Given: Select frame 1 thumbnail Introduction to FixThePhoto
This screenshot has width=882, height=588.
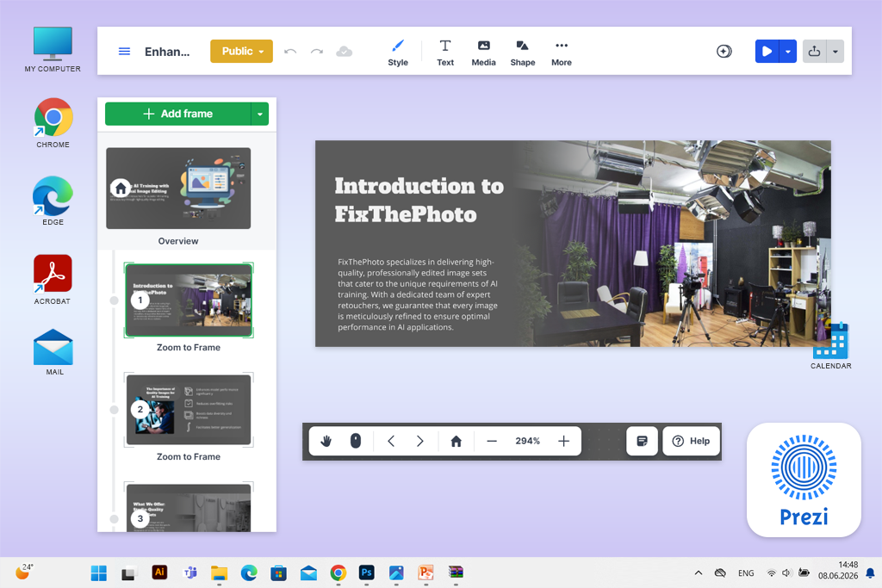Looking at the screenshot, I should coord(189,300).
